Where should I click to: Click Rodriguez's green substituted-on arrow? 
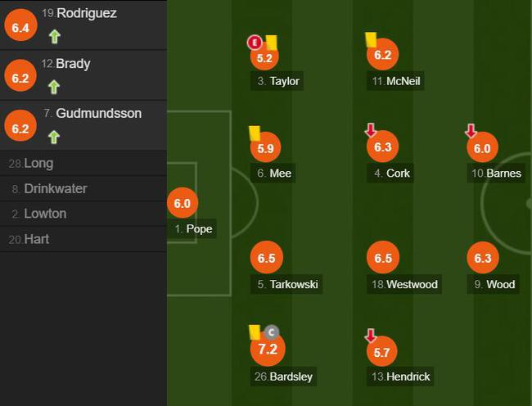54,36
